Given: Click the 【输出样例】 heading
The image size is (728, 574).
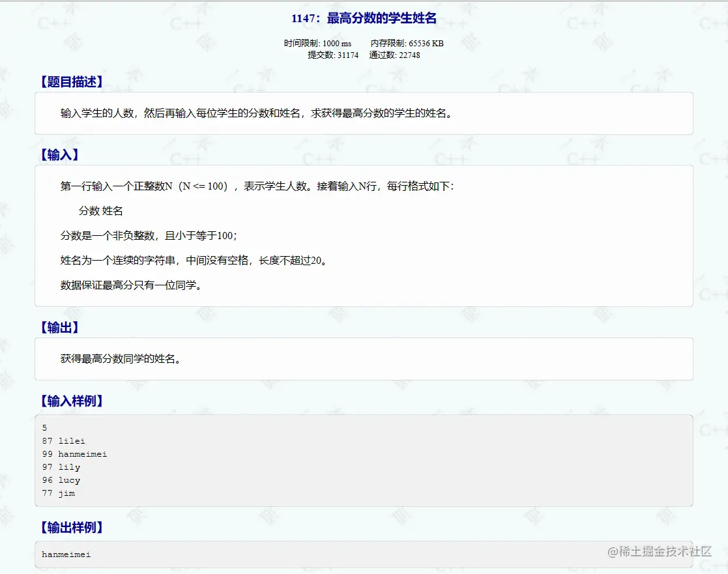Looking at the screenshot, I should [x=72, y=527].
